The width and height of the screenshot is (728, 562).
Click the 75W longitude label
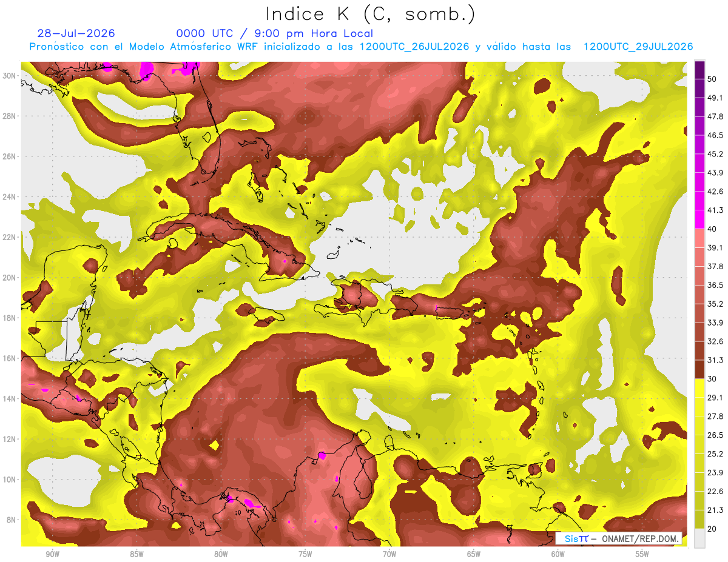(305, 554)
